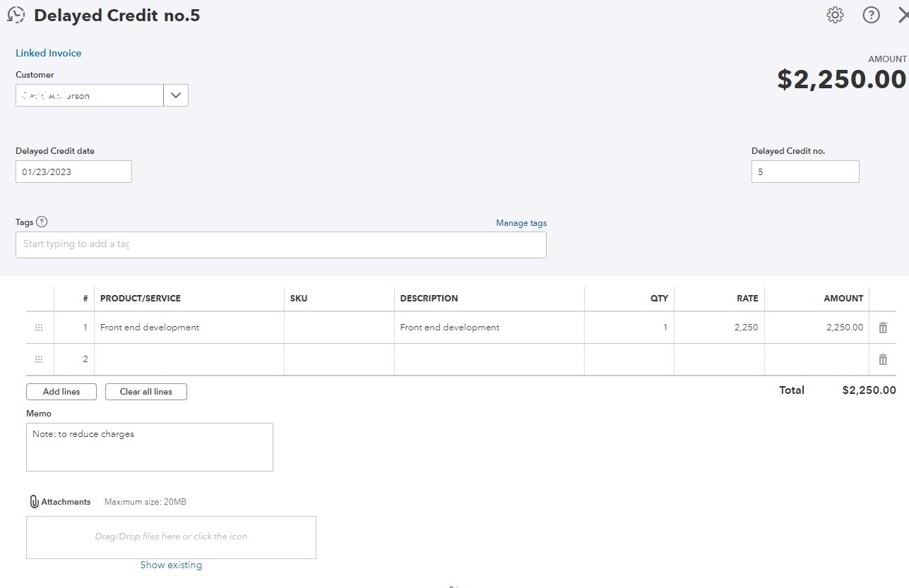Select the Amount cell showing 2,250.00
This screenshot has height=588, width=909.
click(x=816, y=328)
